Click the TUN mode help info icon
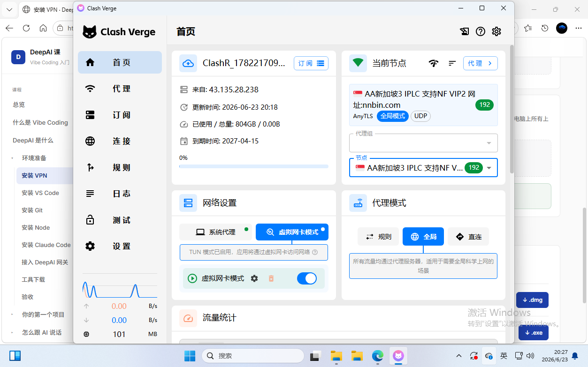This screenshot has height=367, width=588. (x=315, y=252)
